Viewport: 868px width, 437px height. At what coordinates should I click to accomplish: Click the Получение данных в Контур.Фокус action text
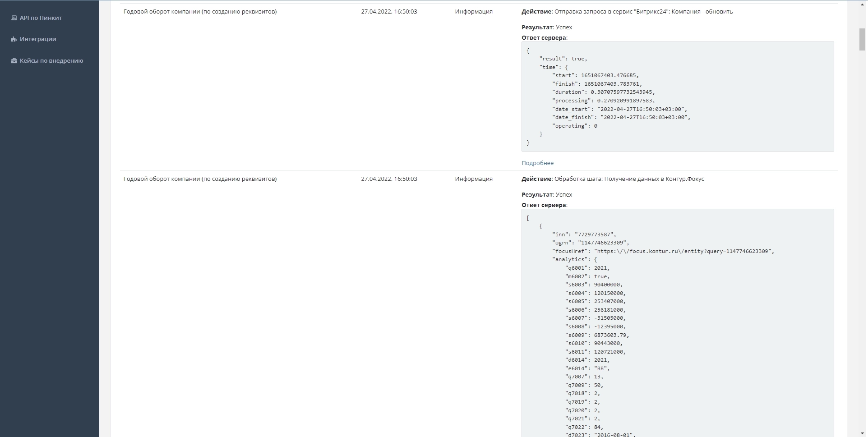coord(629,179)
